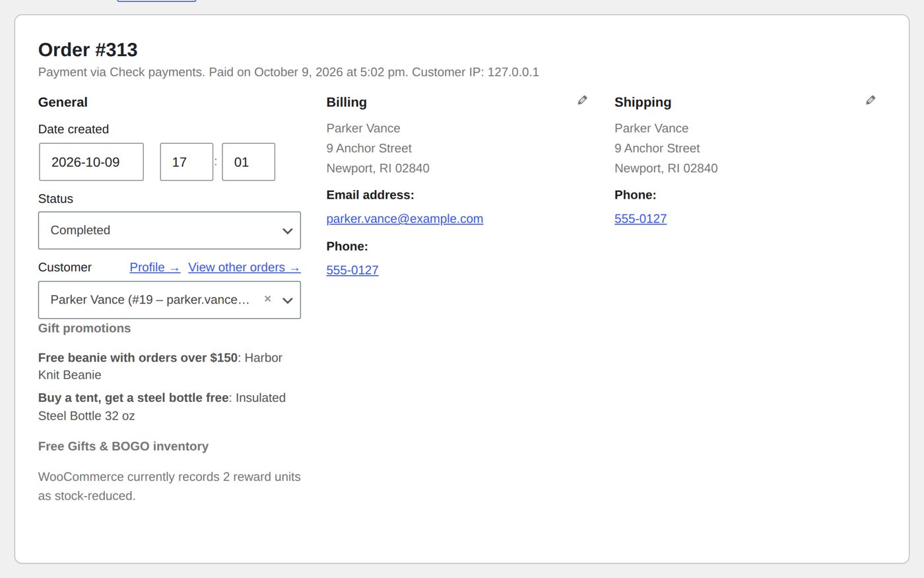Click the Shipping section heading
This screenshot has height=578, width=924.
tap(643, 102)
